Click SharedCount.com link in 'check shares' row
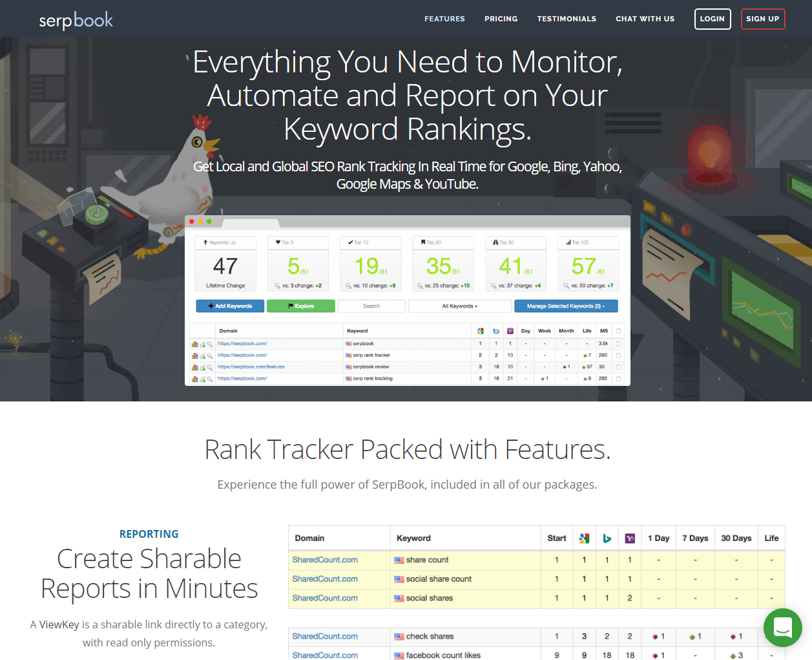This screenshot has width=812, height=660. point(325,636)
